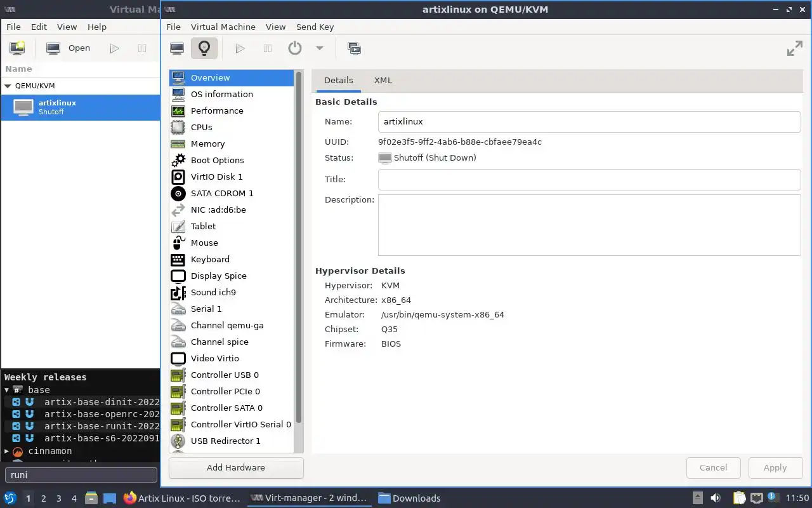Click Add Hardware button

pos(236,467)
